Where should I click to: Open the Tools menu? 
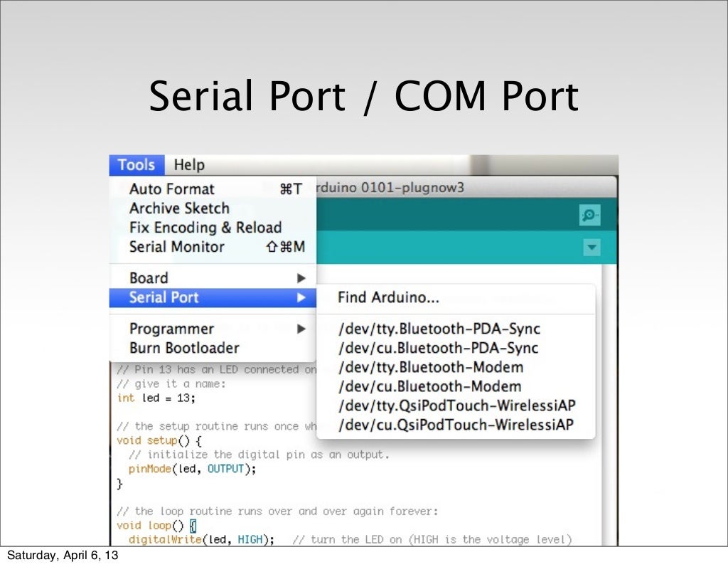tap(136, 165)
